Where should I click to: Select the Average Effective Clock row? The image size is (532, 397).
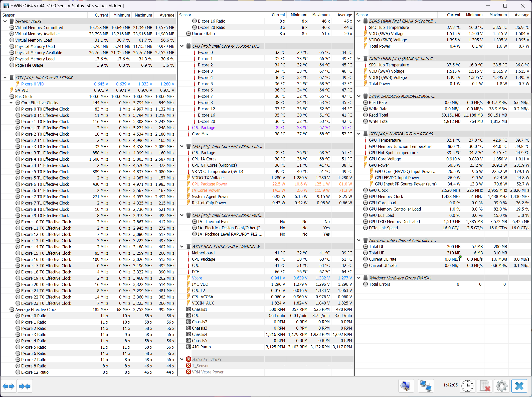click(89, 310)
